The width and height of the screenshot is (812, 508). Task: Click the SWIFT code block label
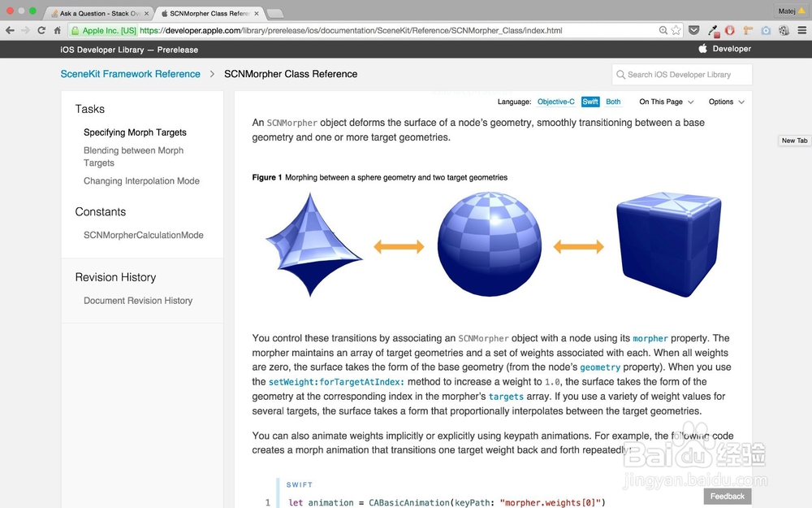point(300,484)
